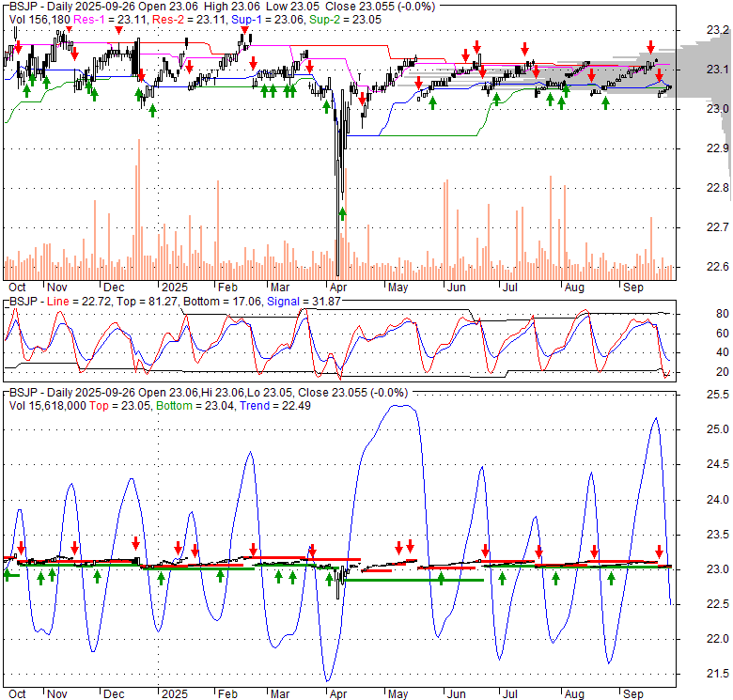
Task: Select 'Jul' on top chart's date axis
Action: pos(509,288)
